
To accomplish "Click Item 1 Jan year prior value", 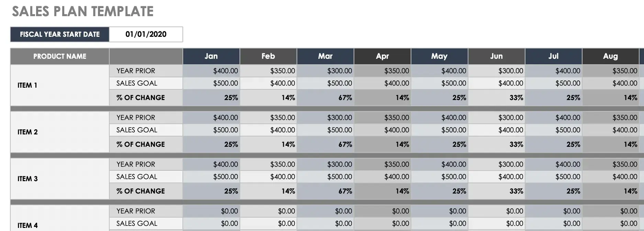I will (x=211, y=71).
